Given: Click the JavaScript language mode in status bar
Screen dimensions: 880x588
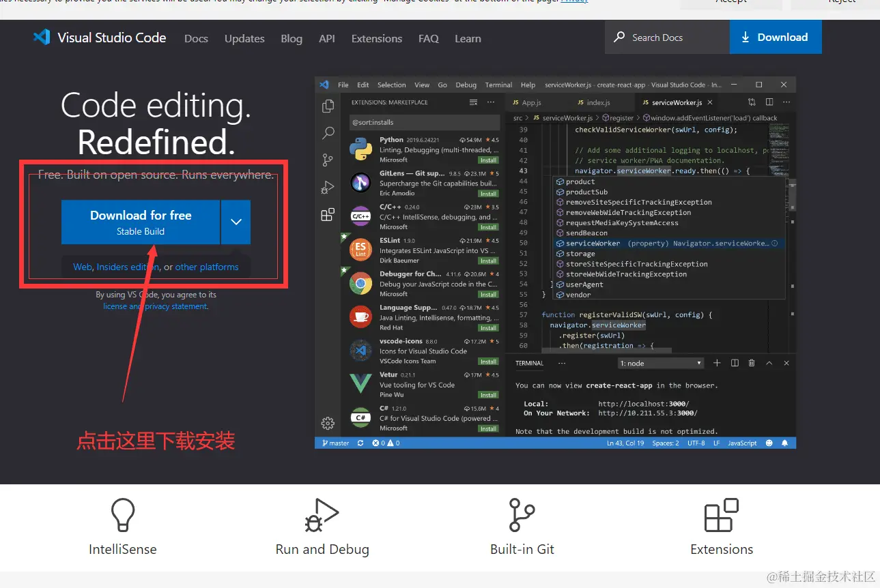Looking at the screenshot, I should click(x=742, y=443).
